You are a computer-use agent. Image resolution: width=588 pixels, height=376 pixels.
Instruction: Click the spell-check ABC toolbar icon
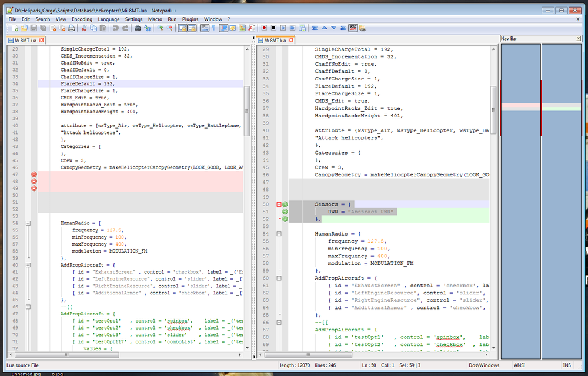(353, 28)
